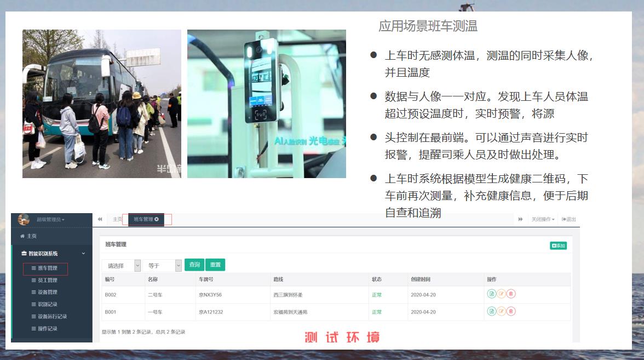Click the red delete icon for B001
The image size is (644, 360).
(511, 312)
